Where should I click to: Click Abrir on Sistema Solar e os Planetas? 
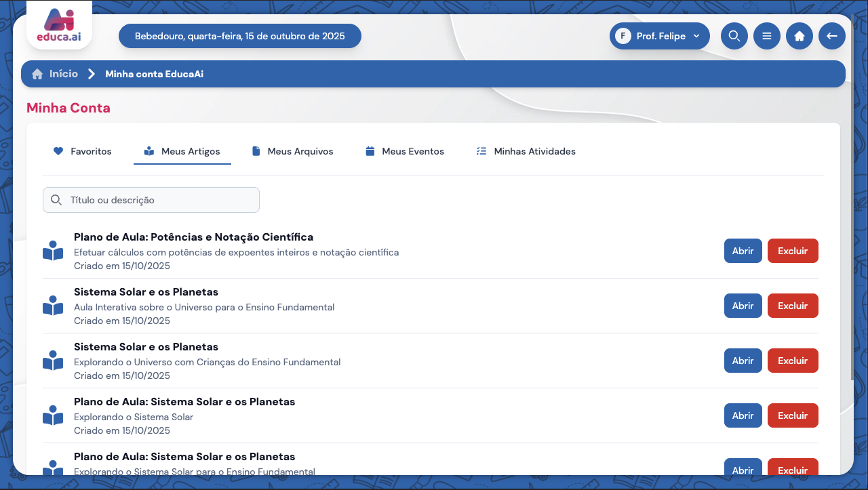[x=743, y=306]
